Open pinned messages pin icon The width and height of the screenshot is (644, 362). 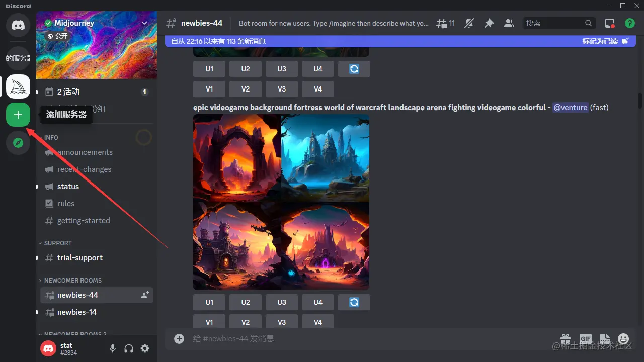489,23
